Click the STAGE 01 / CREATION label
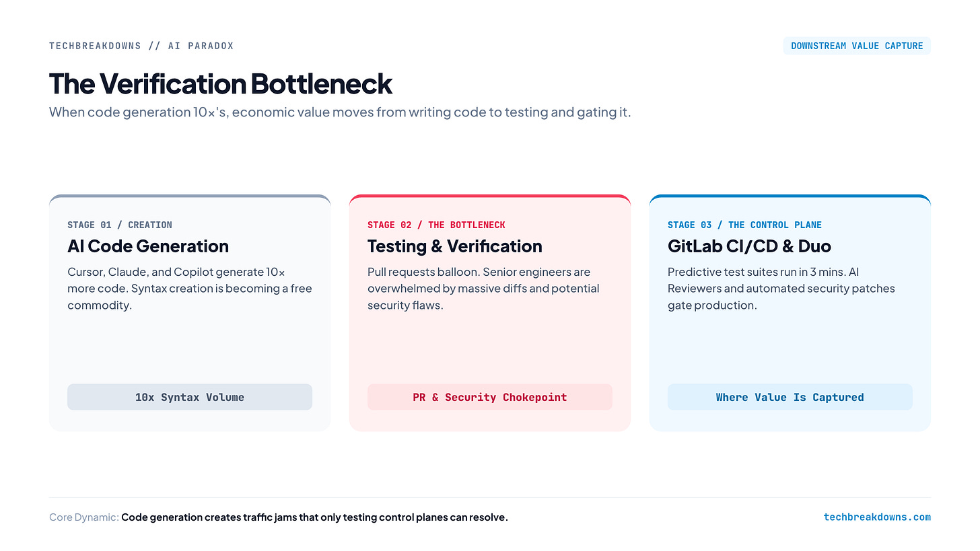Screen dimensions: 980x551 [x=120, y=225]
